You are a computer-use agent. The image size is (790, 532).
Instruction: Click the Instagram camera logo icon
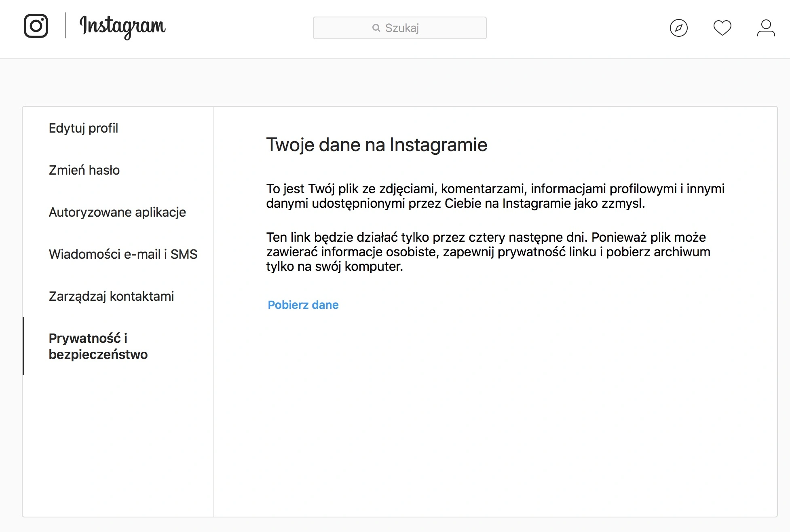(36, 26)
